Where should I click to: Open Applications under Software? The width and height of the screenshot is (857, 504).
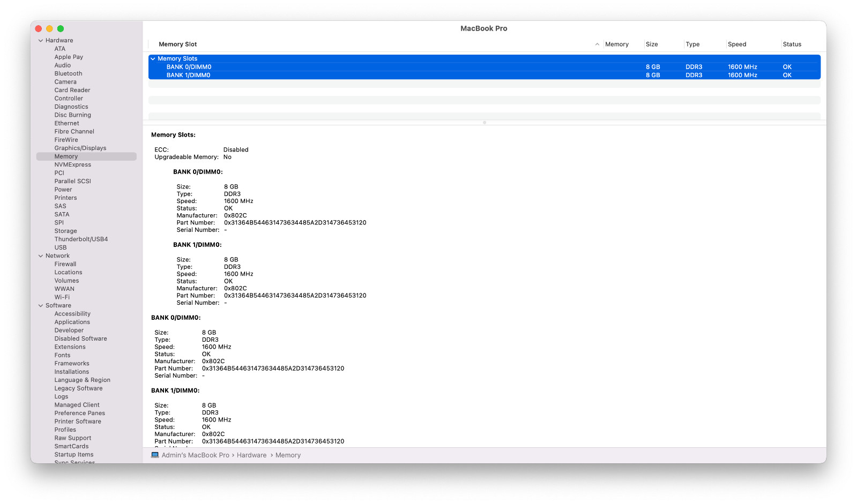72,322
